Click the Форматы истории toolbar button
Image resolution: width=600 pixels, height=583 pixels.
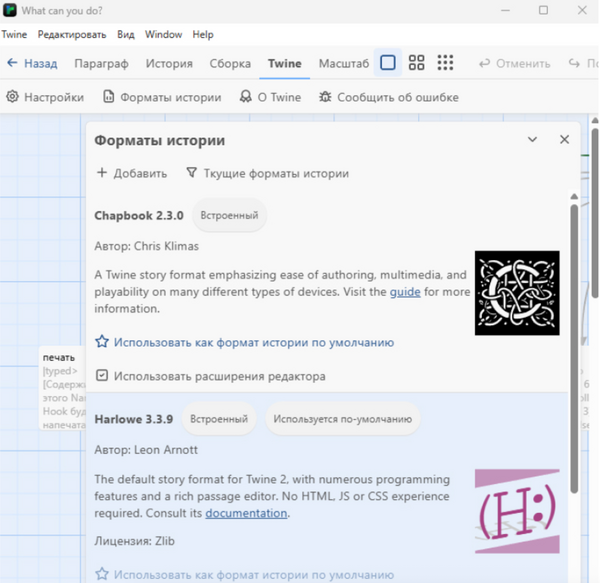162,97
